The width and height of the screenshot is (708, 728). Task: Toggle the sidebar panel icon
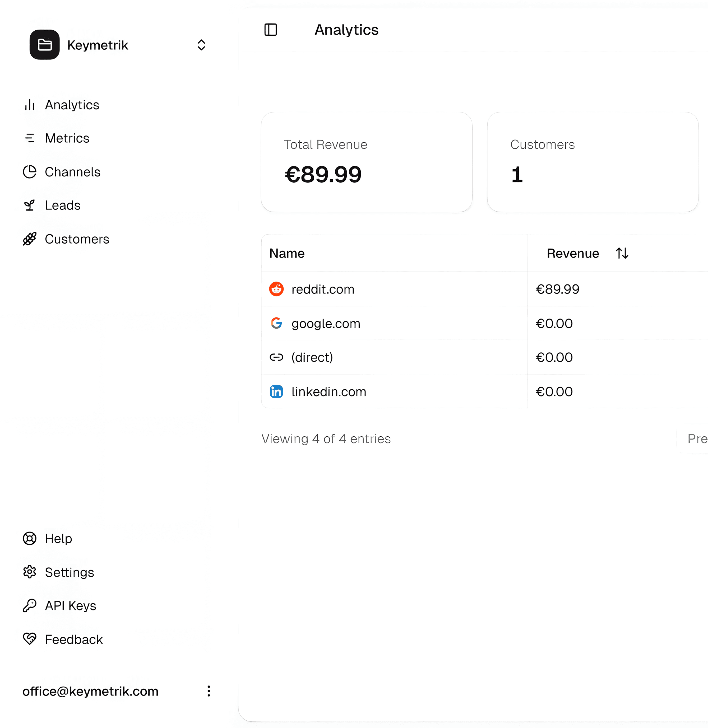pyautogui.click(x=270, y=30)
